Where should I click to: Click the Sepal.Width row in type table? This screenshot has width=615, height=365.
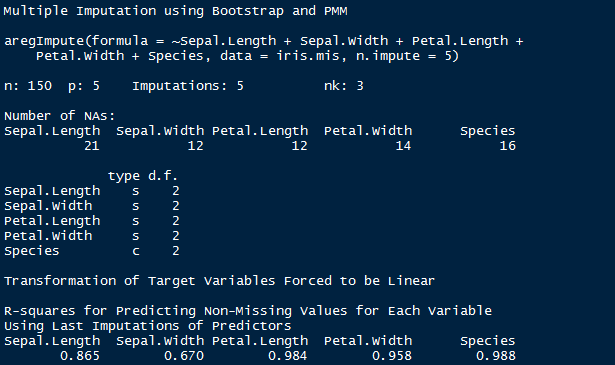[92, 206]
